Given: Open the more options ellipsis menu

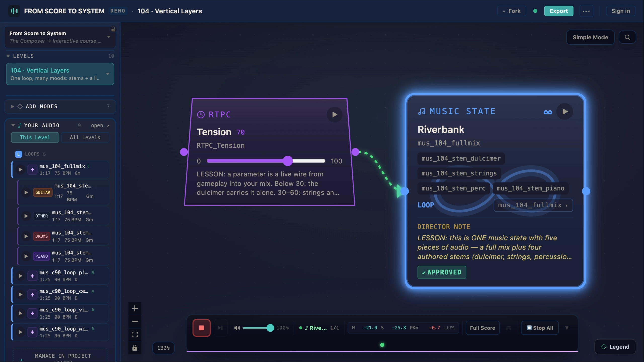Looking at the screenshot, I should [x=586, y=11].
